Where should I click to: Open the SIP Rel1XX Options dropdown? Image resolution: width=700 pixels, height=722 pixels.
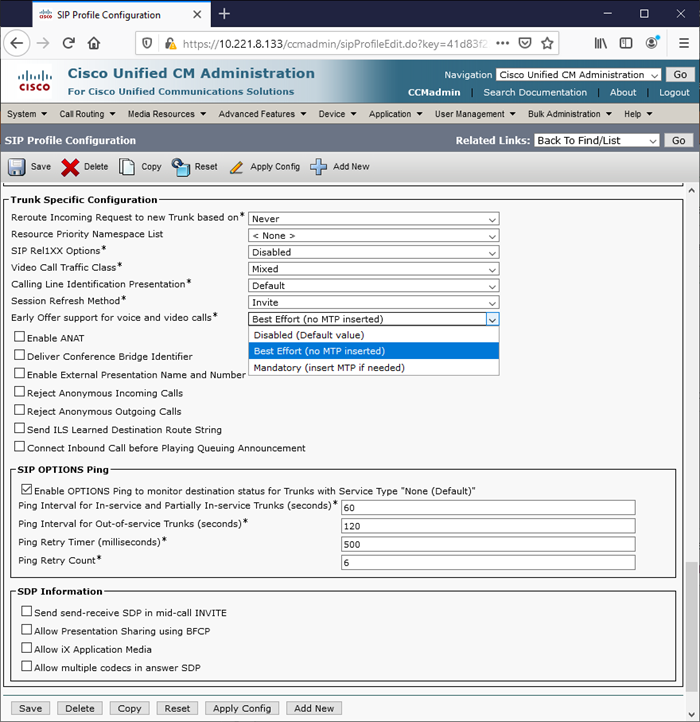[x=373, y=252]
